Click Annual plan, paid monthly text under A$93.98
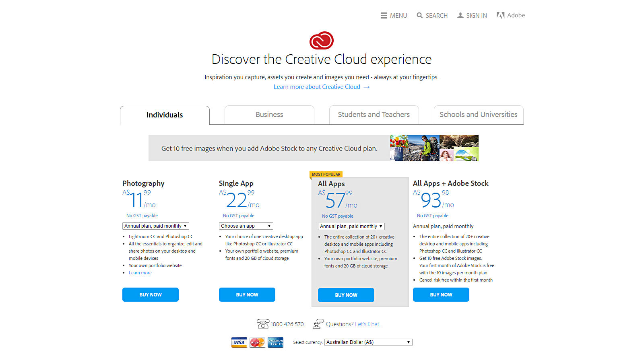This screenshot has width=644, height=362. point(443,226)
